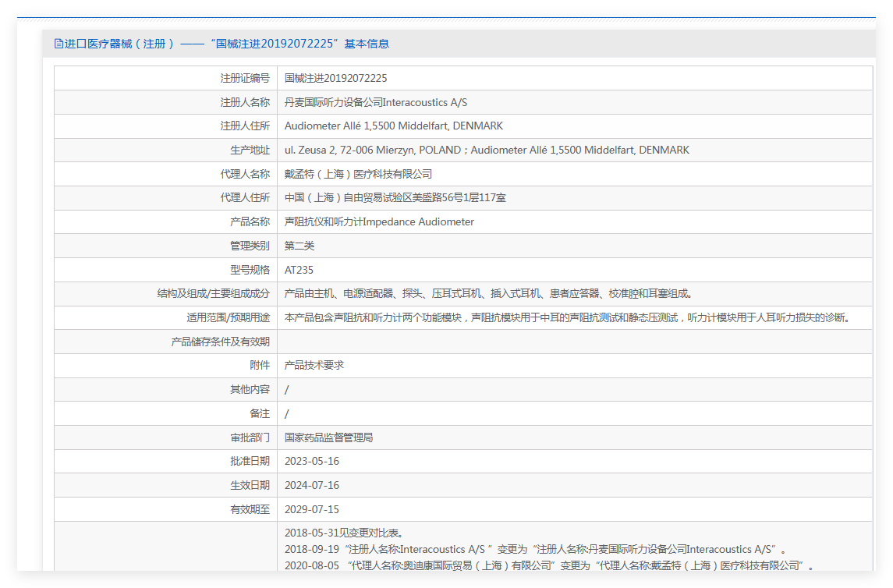Click the 代理人住所 label
The height and width of the screenshot is (588, 893).
[x=246, y=197]
